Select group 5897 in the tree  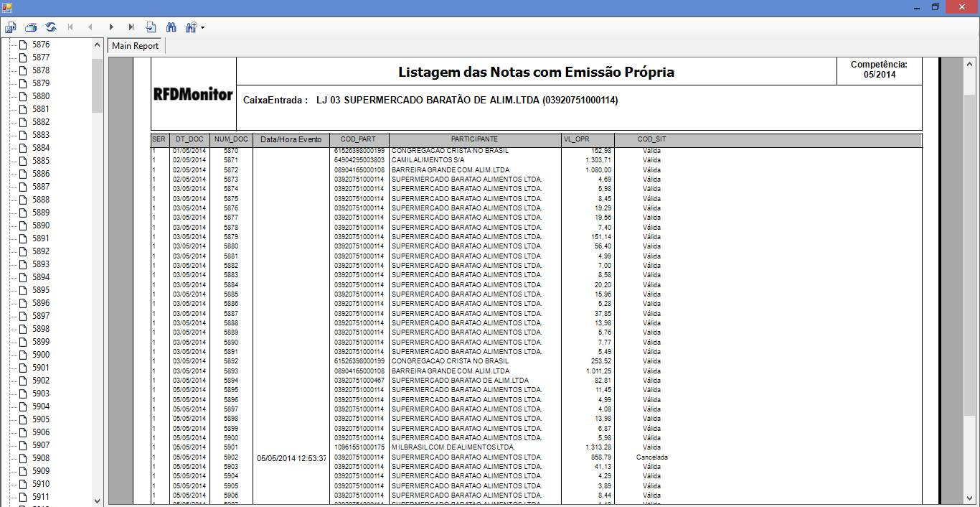(x=41, y=316)
